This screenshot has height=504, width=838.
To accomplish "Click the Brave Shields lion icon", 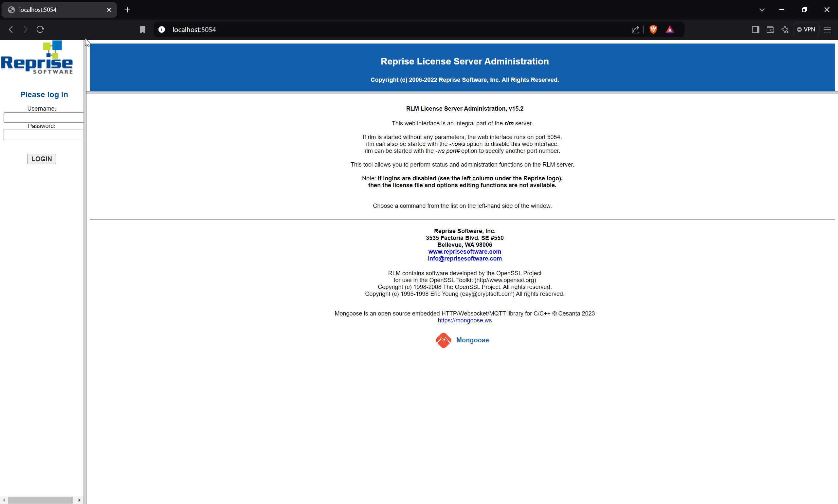I will click(653, 29).
